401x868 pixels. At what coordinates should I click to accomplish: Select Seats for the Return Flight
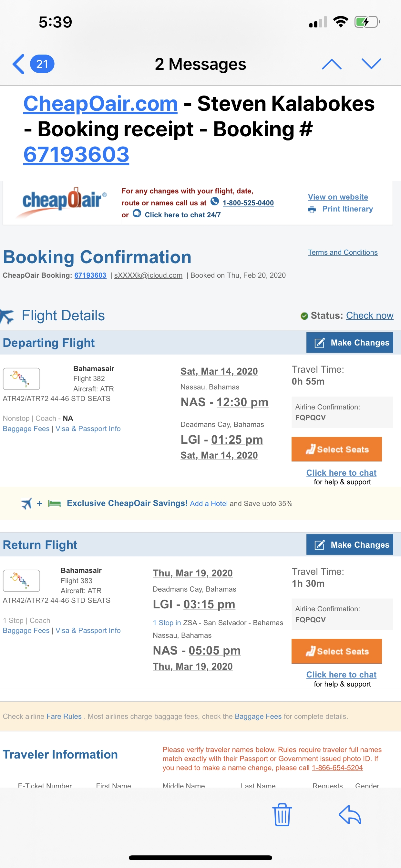[x=336, y=651]
